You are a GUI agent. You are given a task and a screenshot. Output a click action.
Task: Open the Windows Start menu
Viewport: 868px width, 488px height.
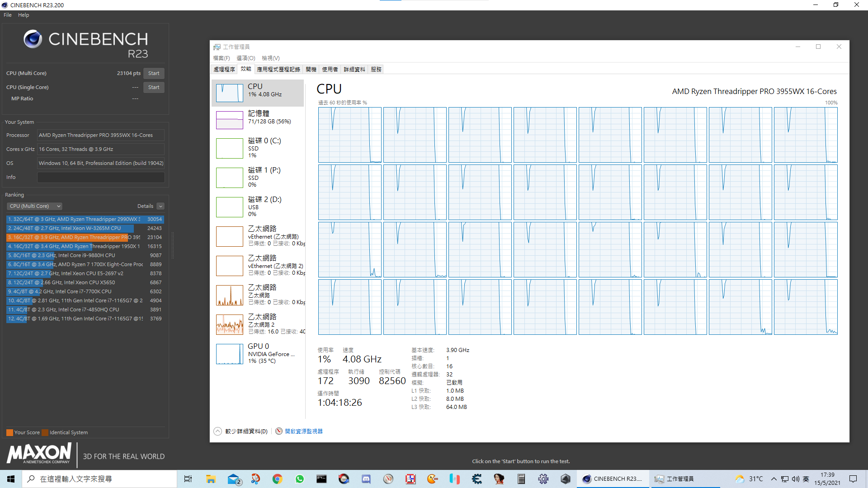(11, 479)
